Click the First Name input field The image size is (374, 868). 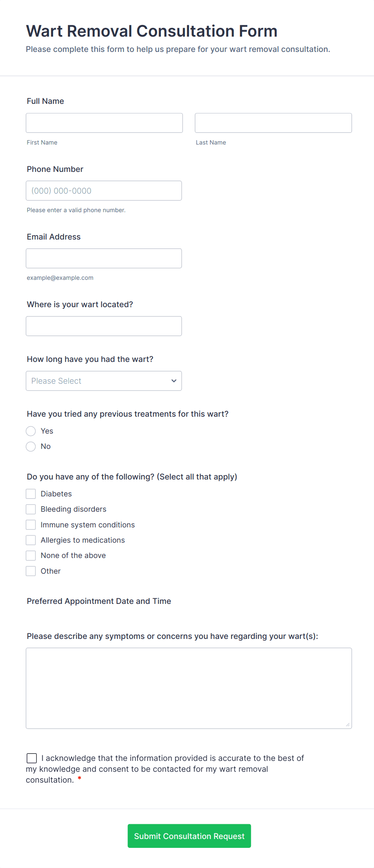tap(104, 123)
